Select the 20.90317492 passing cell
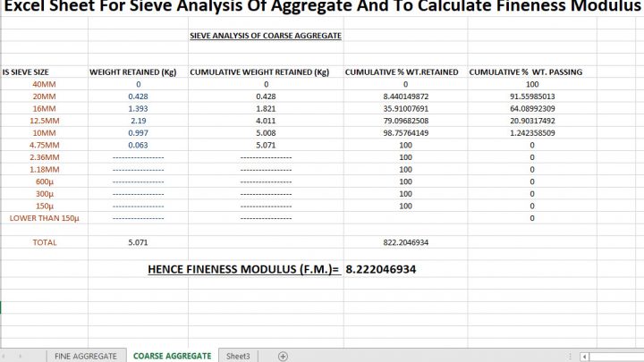644x362 pixels. [x=532, y=121]
